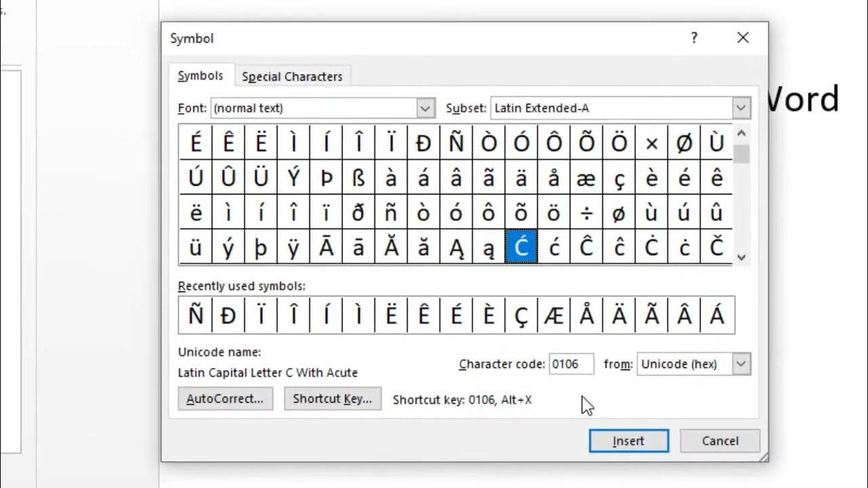Click the Shortcut Key button

coord(332,399)
